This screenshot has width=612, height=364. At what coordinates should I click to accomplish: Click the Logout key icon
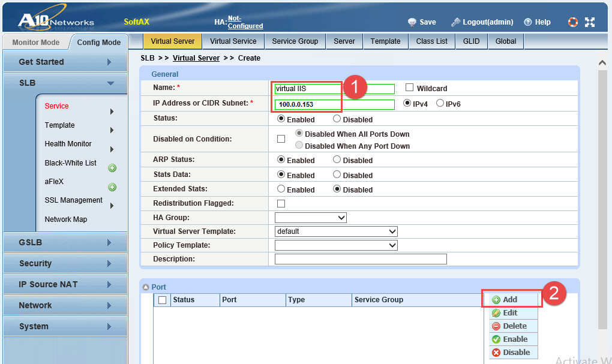tap(455, 22)
